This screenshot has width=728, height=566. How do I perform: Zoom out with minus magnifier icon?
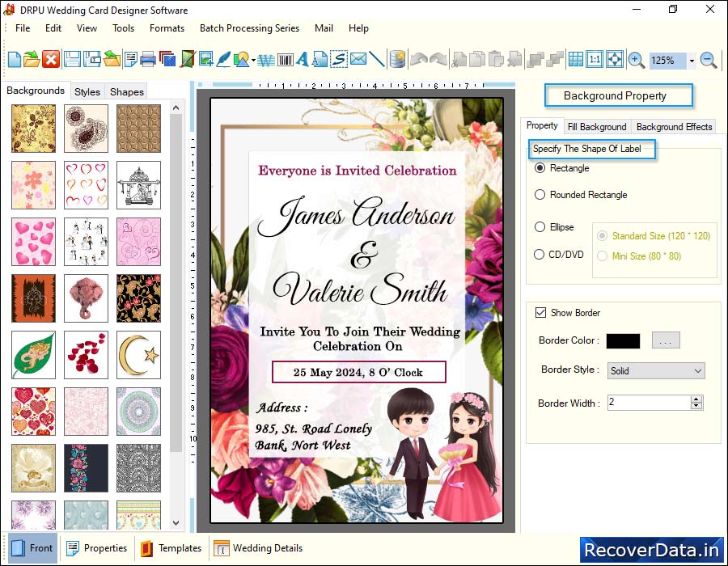(709, 60)
